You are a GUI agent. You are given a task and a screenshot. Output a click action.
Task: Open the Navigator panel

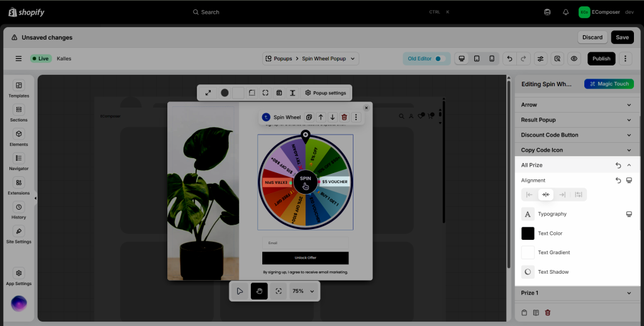[x=19, y=162]
